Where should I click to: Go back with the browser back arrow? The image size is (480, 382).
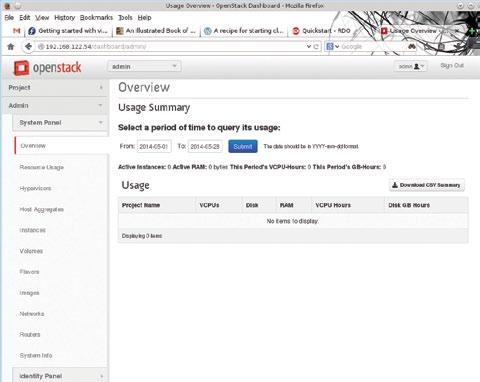pos(28,46)
